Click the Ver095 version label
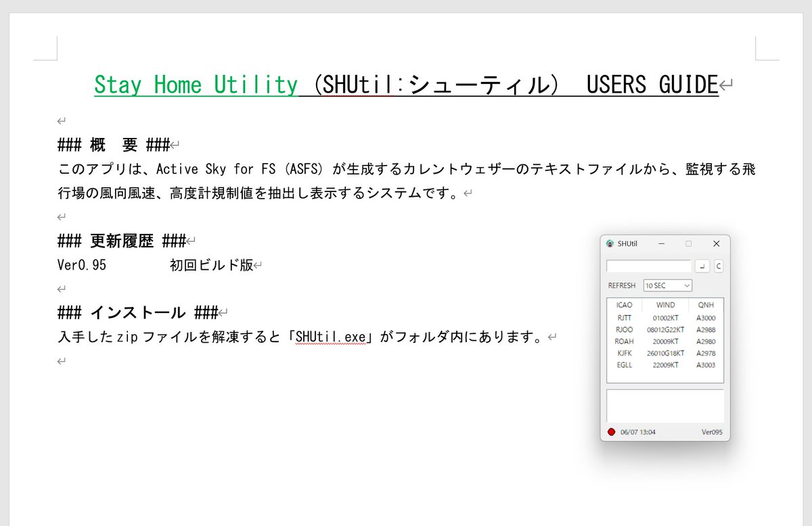The width and height of the screenshot is (812, 526). click(712, 432)
